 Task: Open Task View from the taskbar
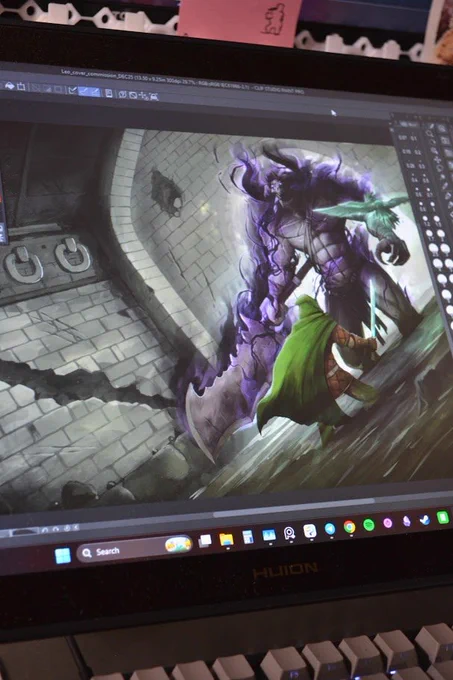coord(205,540)
